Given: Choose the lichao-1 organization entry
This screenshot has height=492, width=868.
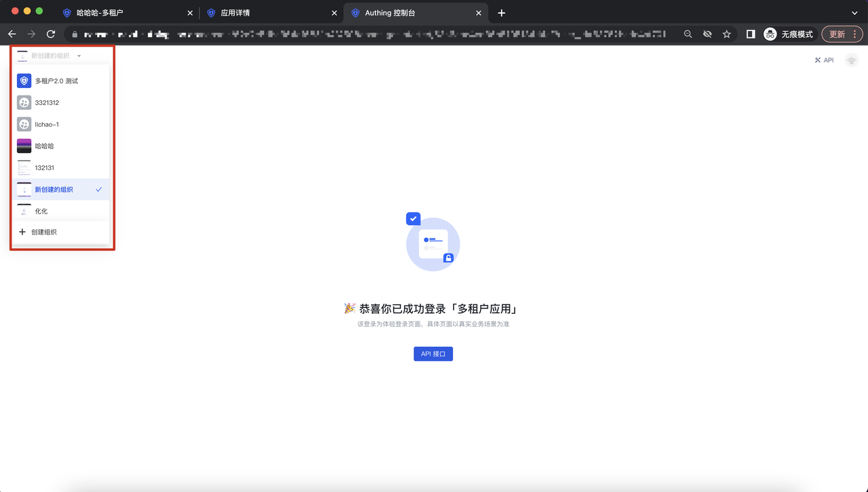Looking at the screenshot, I should (47, 125).
